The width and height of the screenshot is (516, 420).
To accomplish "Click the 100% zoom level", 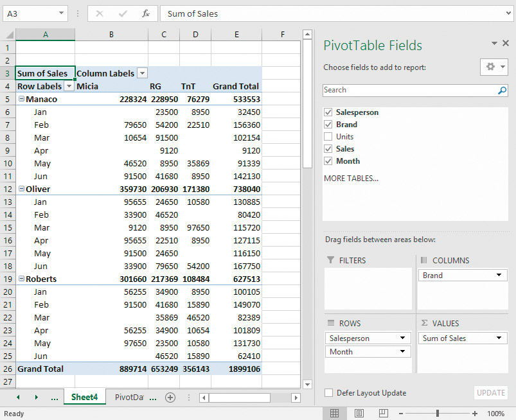I will click(495, 414).
